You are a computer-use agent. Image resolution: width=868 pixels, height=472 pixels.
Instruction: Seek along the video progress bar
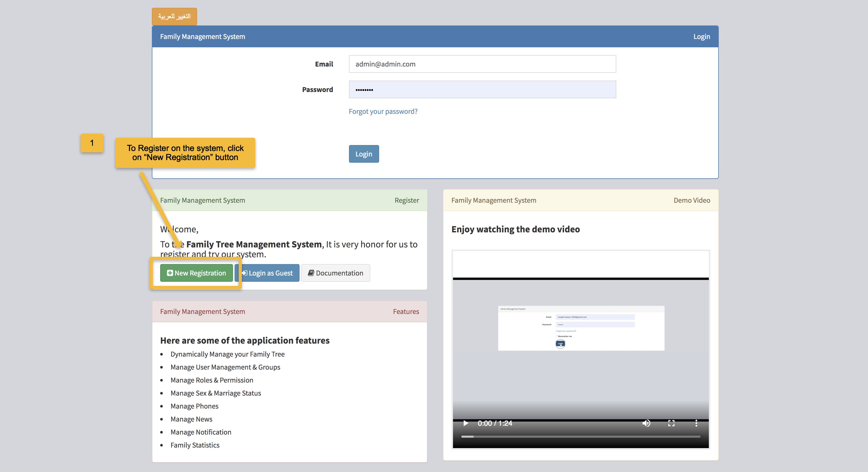tap(581, 437)
